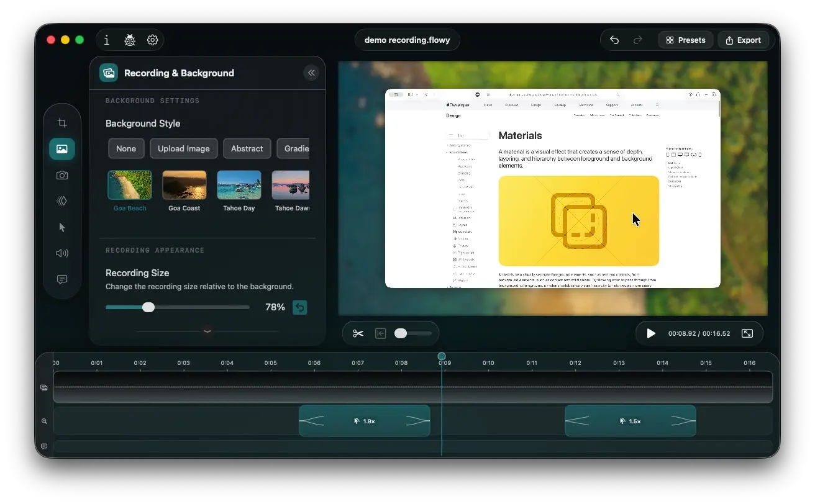This screenshot has height=504, width=815.
Task: Choose the Tahoe Day background thumbnail
Action: click(239, 185)
